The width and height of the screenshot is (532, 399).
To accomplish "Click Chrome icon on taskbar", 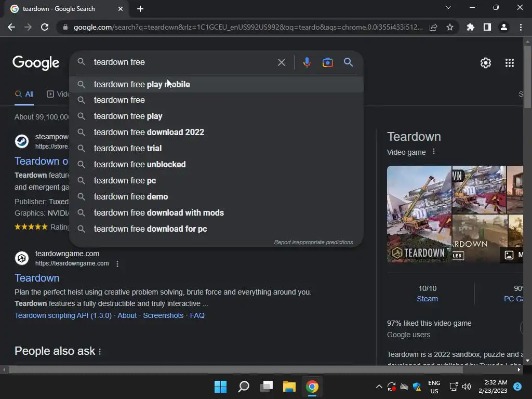I will (x=312, y=387).
